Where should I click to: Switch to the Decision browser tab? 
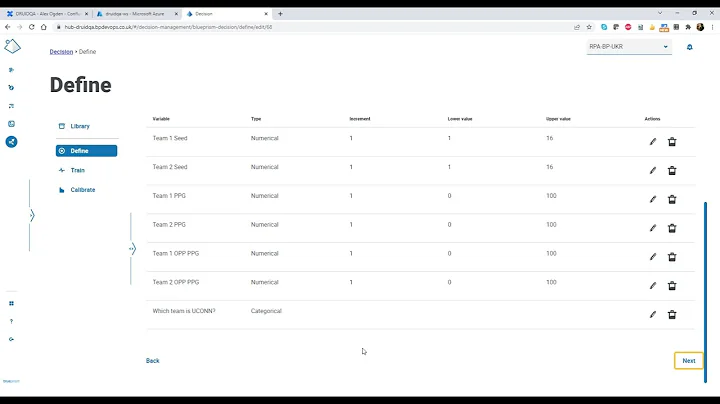pyautogui.click(x=227, y=14)
